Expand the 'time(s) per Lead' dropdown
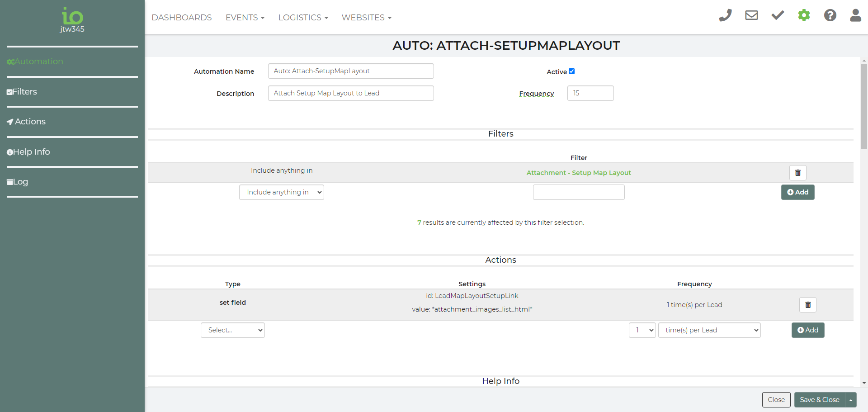This screenshot has height=412, width=868. coord(709,330)
